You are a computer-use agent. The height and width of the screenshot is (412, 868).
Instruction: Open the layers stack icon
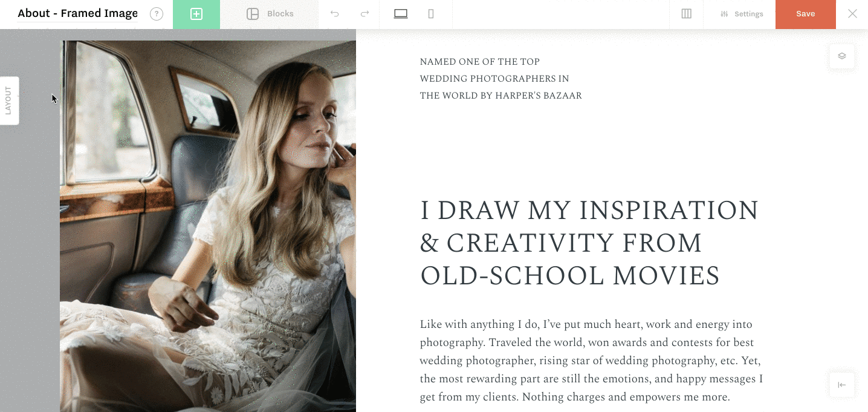click(x=842, y=56)
